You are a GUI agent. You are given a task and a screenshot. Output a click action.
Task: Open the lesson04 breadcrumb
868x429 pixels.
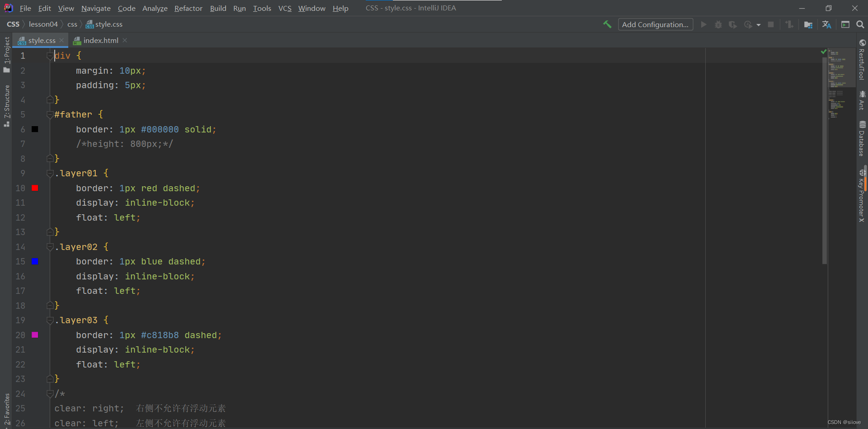tap(43, 24)
